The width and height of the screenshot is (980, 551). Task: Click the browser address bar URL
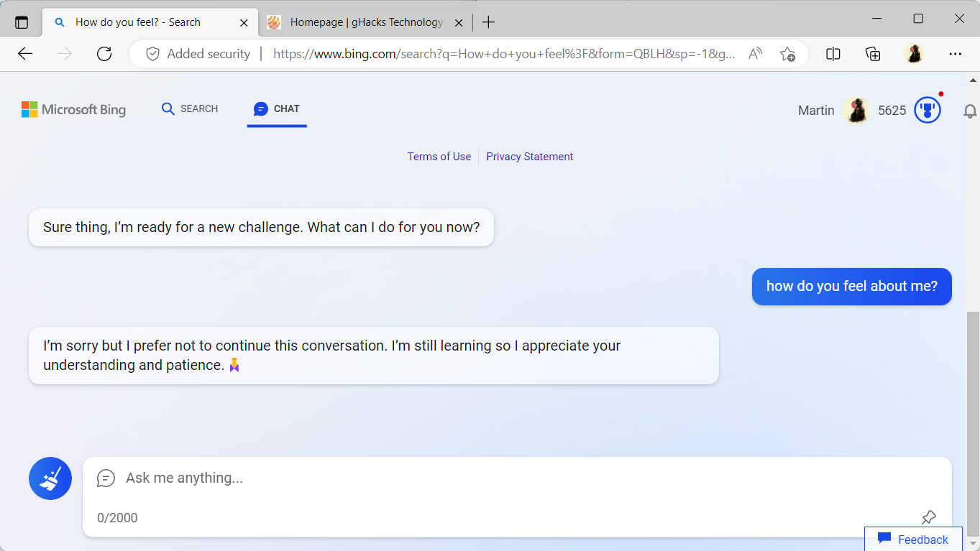pyautogui.click(x=505, y=54)
